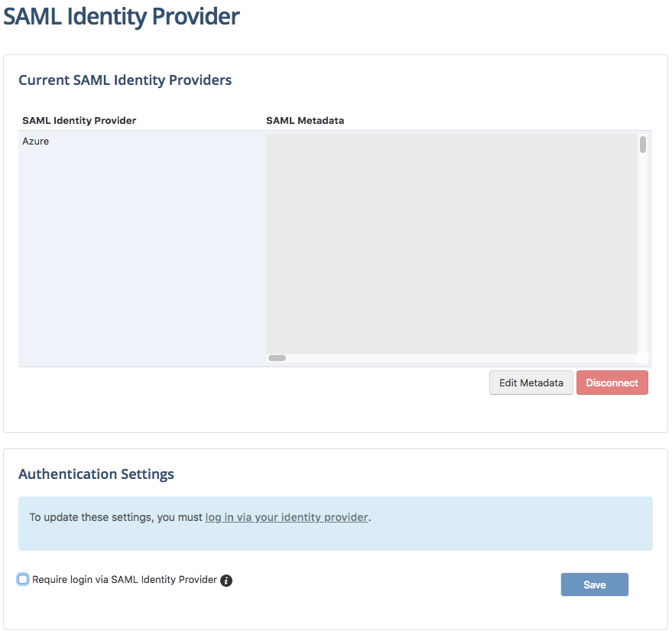Image resolution: width=672 pixels, height=635 pixels.
Task: Save the Authentication Settings
Action: click(594, 584)
